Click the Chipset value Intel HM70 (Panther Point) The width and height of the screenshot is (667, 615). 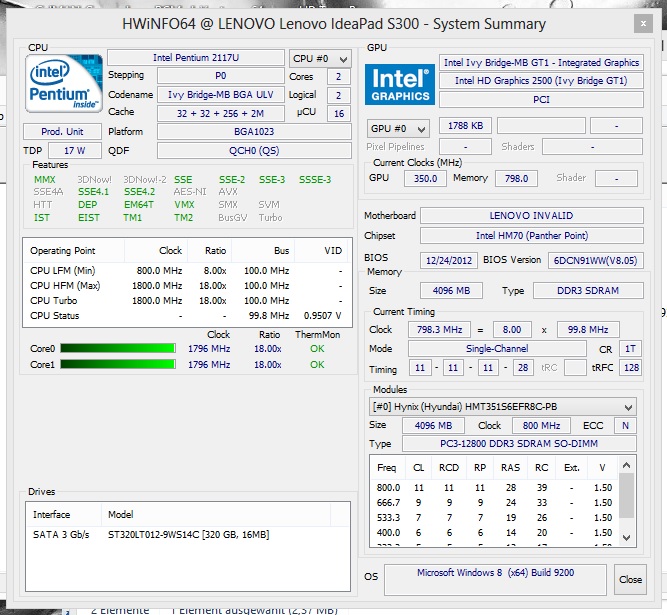[x=532, y=236]
